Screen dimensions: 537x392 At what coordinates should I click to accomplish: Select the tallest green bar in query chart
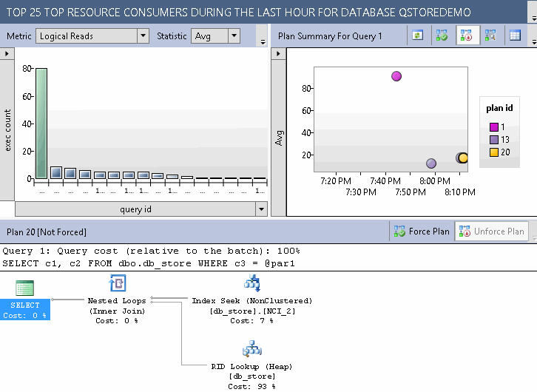tap(41, 124)
